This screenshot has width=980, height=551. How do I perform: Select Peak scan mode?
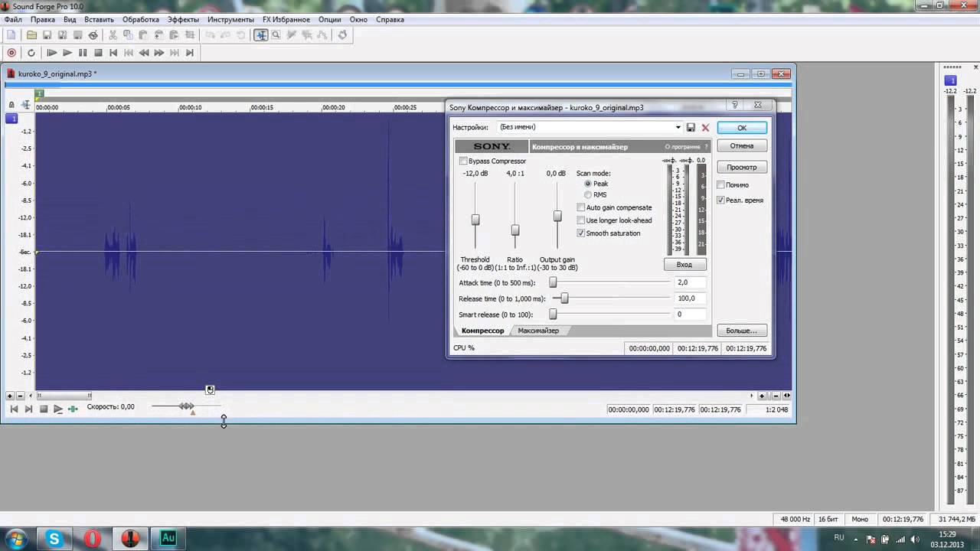(x=588, y=184)
